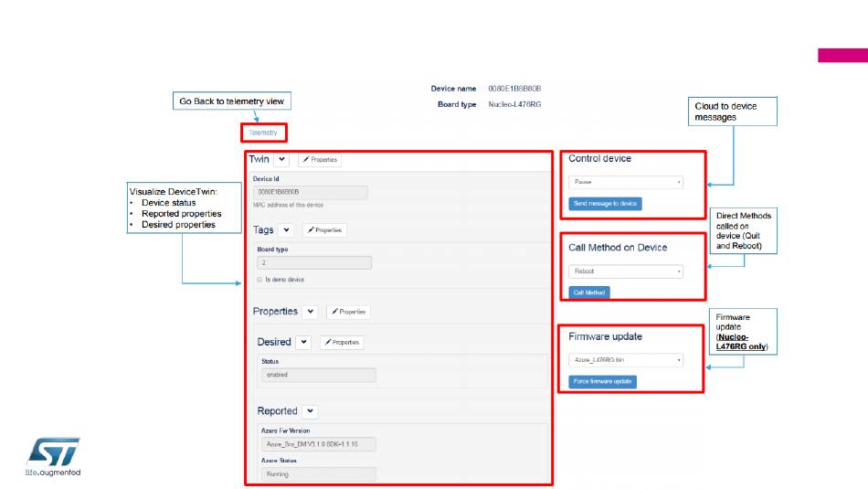The width and height of the screenshot is (868, 489).
Task: Click Properties button beside Desired
Action: (342, 342)
